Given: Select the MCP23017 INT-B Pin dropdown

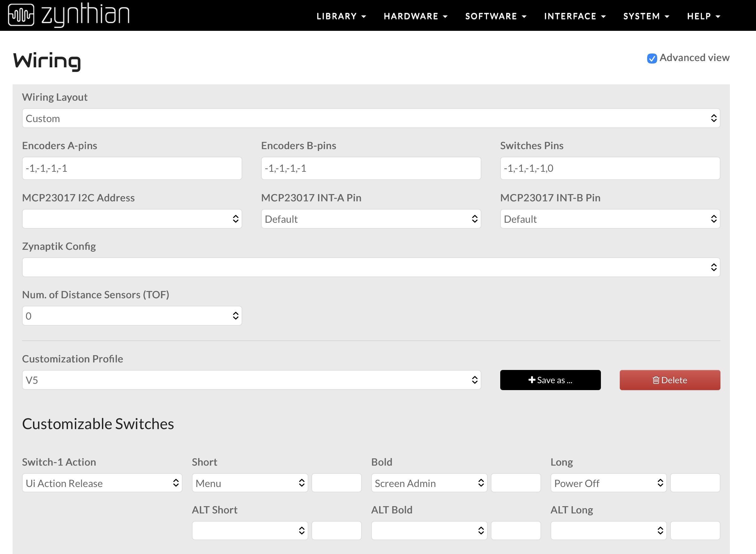Looking at the screenshot, I should (610, 219).
